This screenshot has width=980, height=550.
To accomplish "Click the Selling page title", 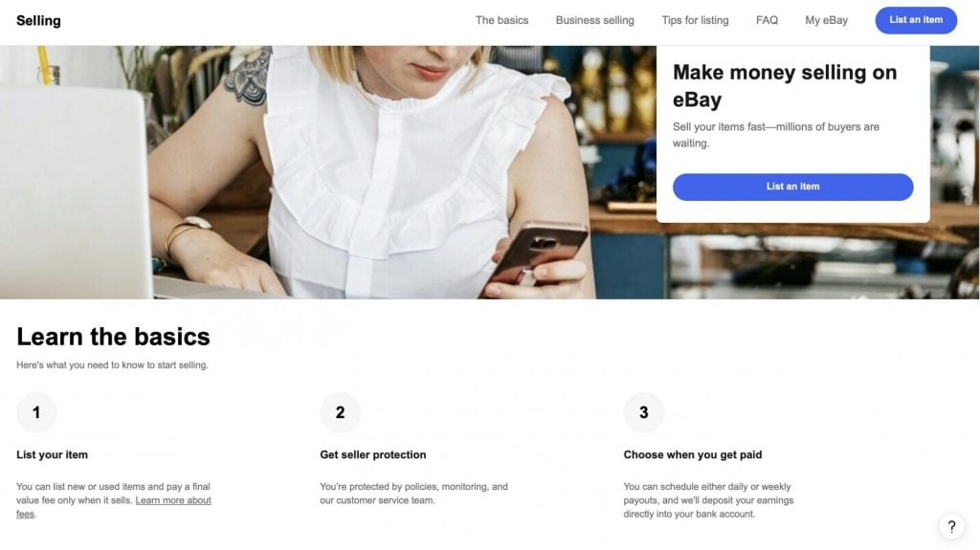I will point(38,21).
